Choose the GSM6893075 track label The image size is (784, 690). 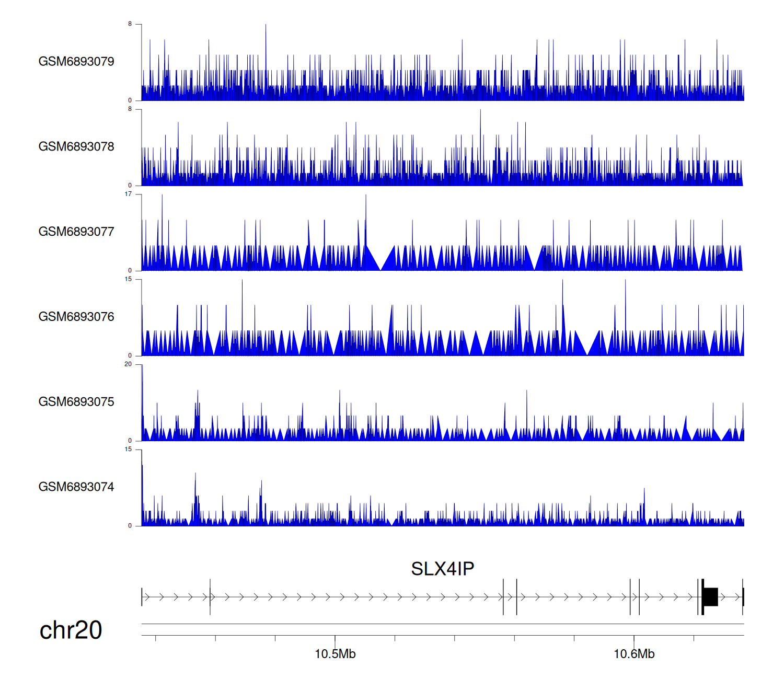click(76, 402)
